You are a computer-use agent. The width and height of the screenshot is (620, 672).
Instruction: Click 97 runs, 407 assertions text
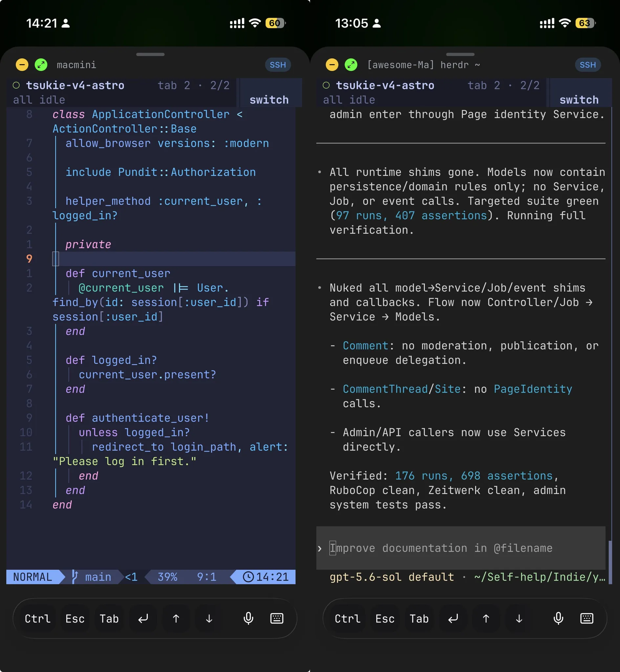pos(411,215)
